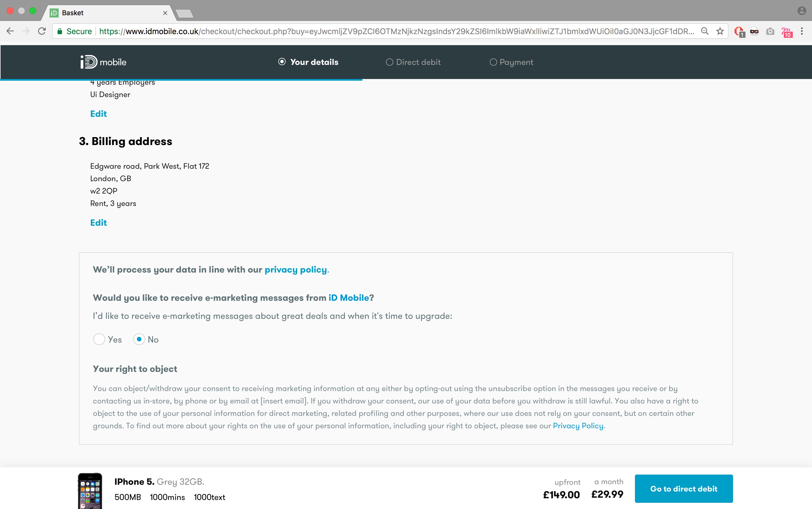Click Go to direct debit button
The image size is (812, 509).
(x=683, y=488)
